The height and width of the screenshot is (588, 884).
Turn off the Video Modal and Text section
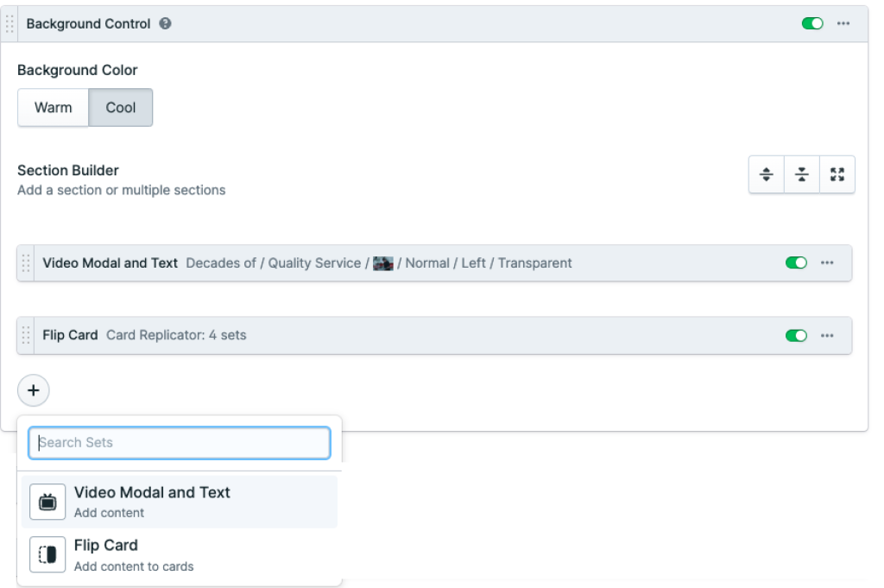click(x=796, y=262)
